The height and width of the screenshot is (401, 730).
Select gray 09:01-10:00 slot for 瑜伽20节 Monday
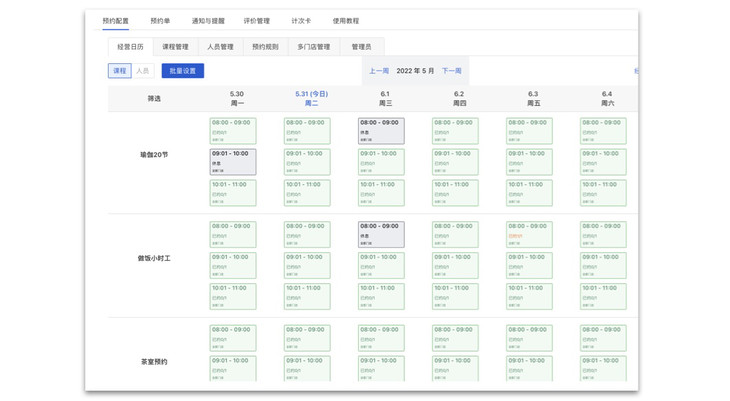tap(233, 162)
